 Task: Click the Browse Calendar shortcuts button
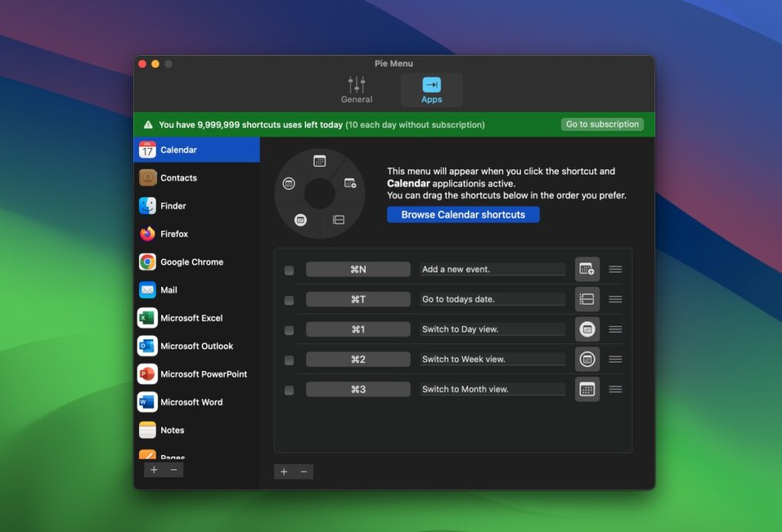pyautogui.click(x=463, y=214)
